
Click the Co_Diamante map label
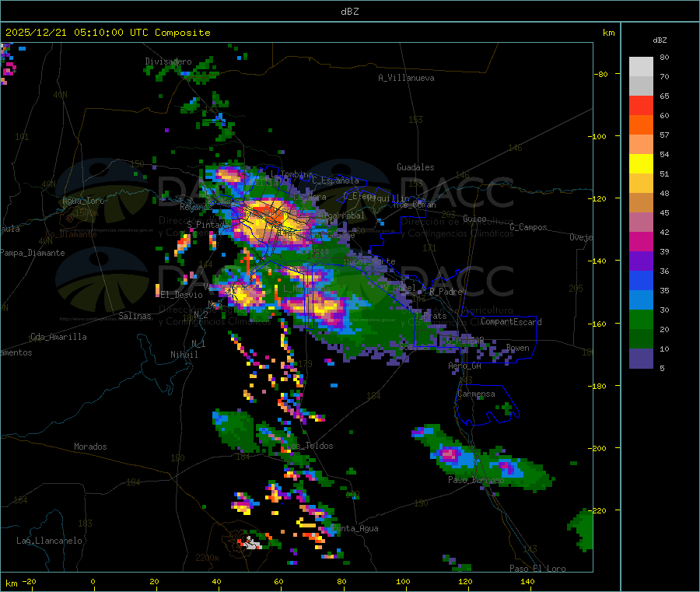pyautogui.click(x=71, y=234)
